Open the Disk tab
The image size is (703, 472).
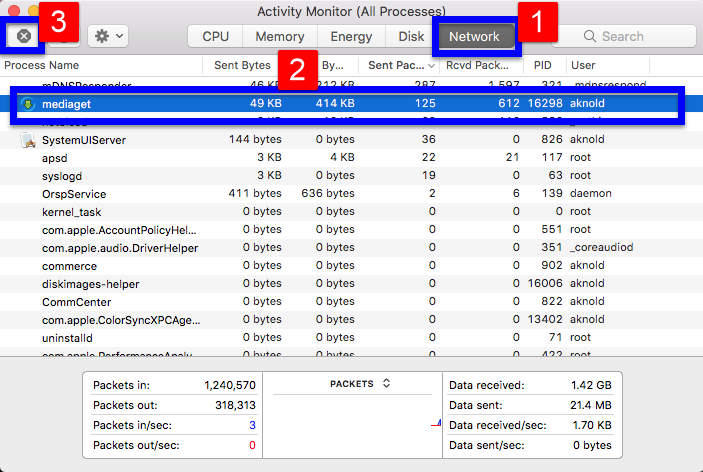[x=411, y=36]
